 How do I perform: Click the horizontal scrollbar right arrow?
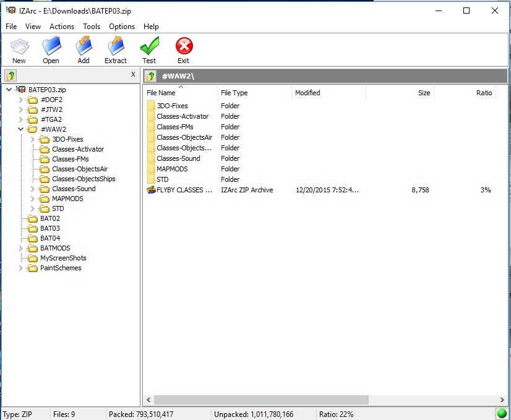point(502,400)
